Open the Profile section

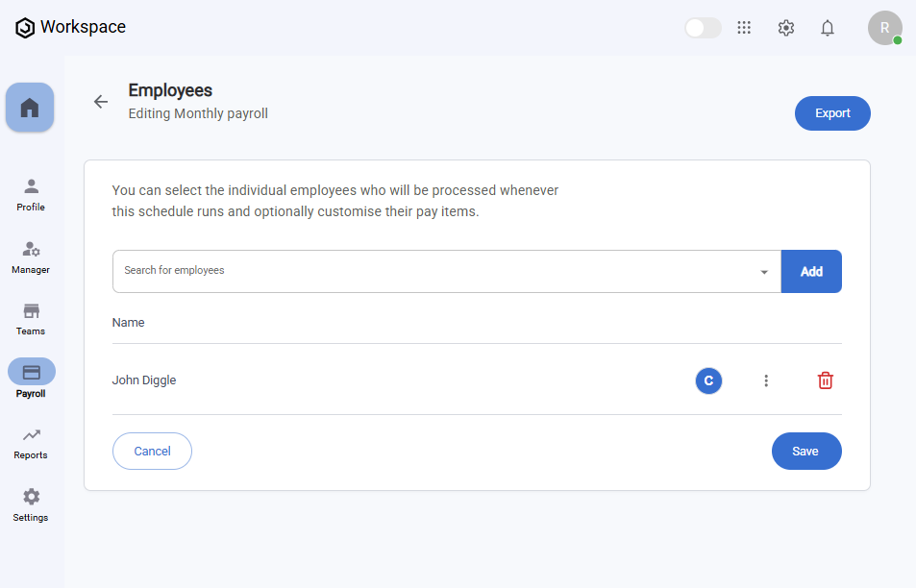tap(31, 194)
